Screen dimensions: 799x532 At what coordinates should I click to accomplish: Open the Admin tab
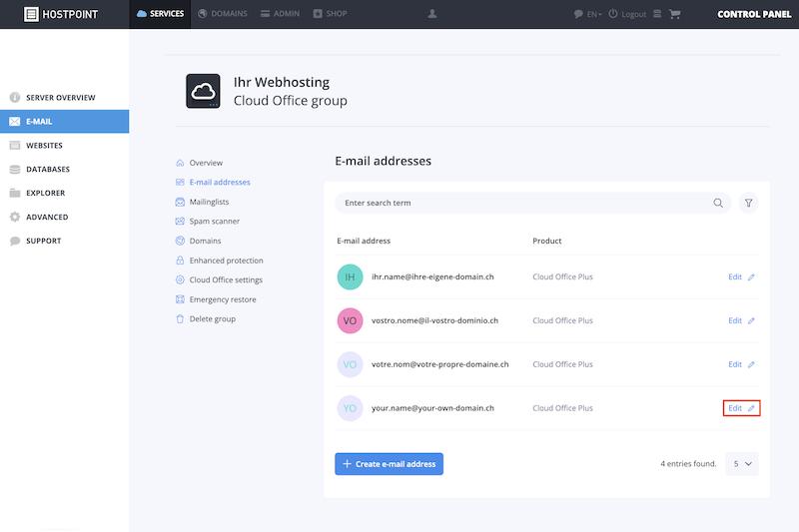click(281, 14)
